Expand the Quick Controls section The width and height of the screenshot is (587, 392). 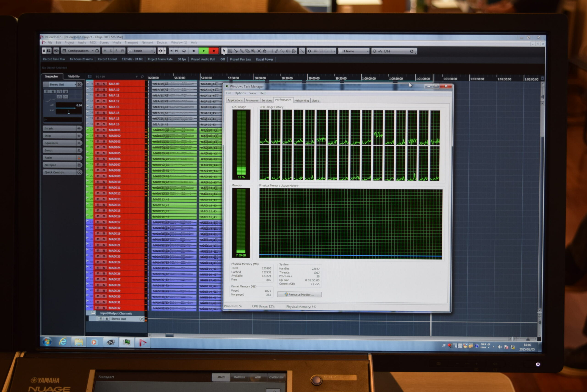(x=62, y=172)
